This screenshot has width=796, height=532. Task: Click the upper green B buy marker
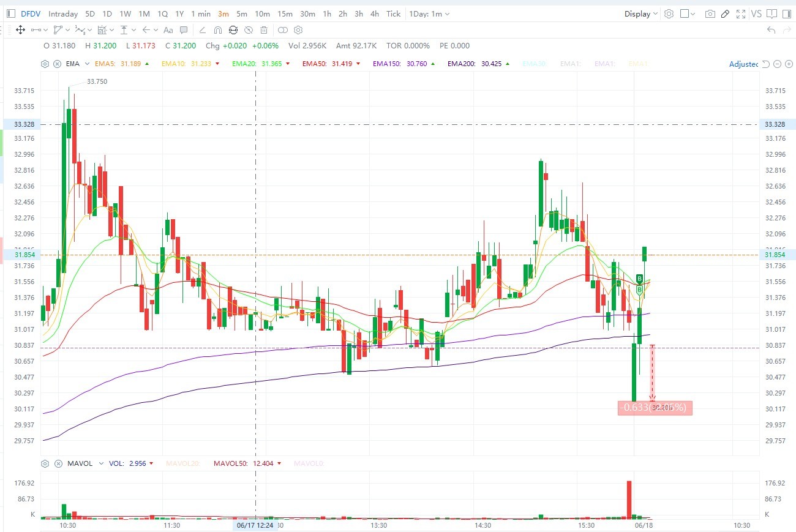pos(639,279)
